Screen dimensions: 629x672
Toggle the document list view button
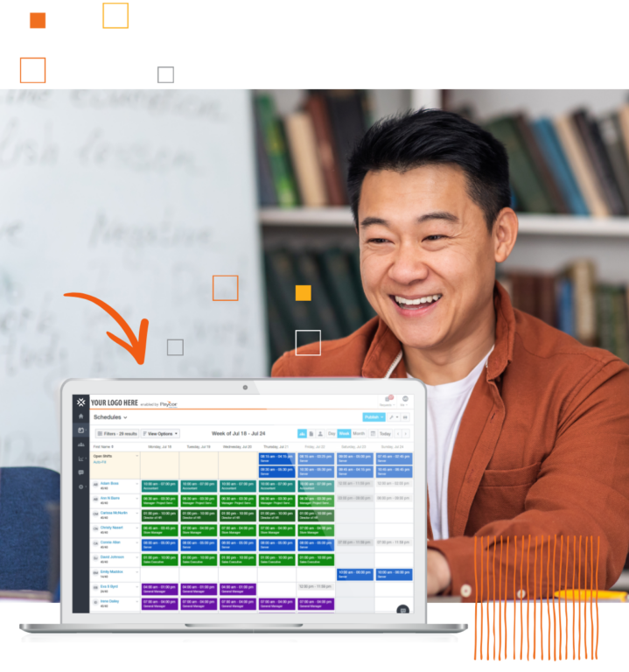[311, 433]
